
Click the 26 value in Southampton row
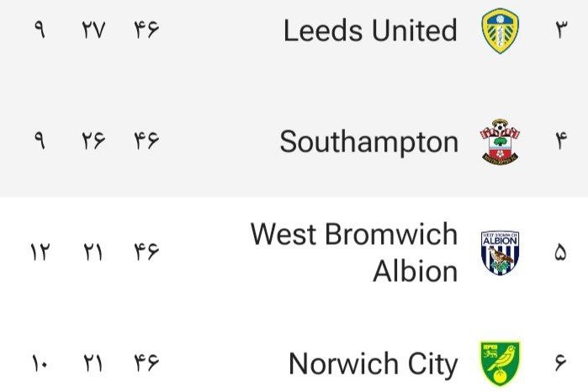(93, 141)
